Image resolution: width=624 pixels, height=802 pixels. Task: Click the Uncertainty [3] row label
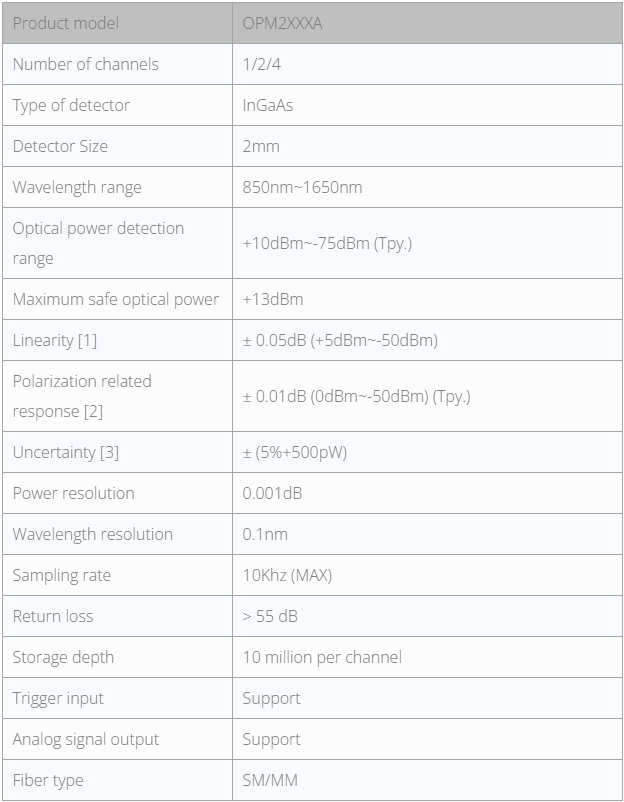click(x=66, y=452)
